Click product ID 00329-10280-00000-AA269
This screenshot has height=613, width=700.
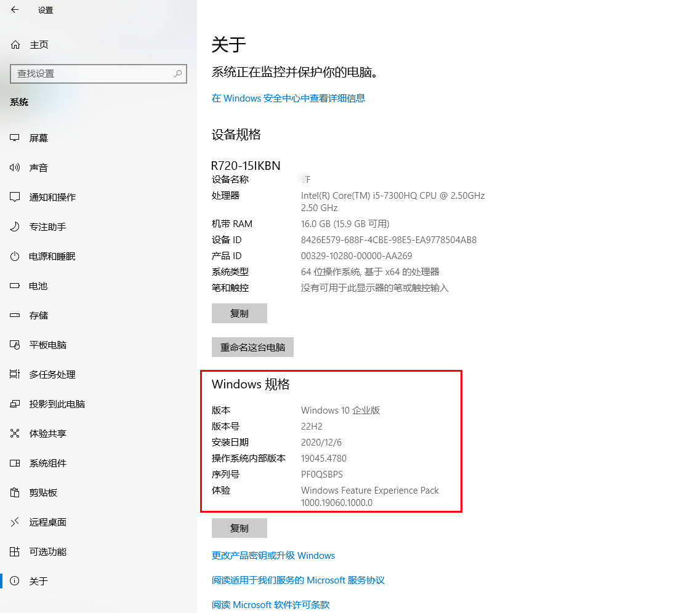pos(356,256)
